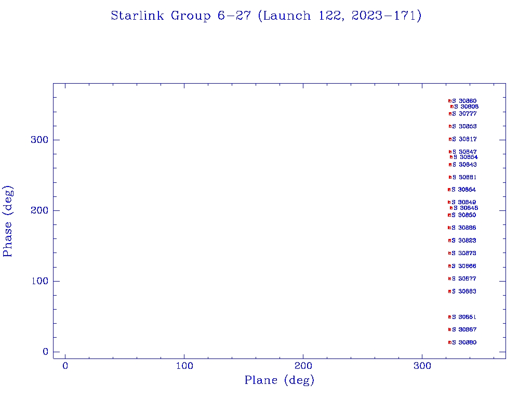Click the red marker next to S 30843
The image size is (532, 399).
point(450,165)
